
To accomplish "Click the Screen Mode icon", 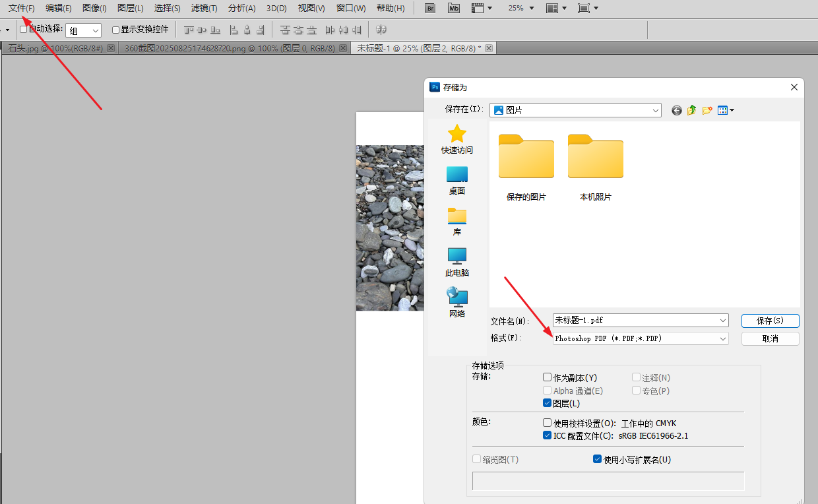I will [584, 8].
